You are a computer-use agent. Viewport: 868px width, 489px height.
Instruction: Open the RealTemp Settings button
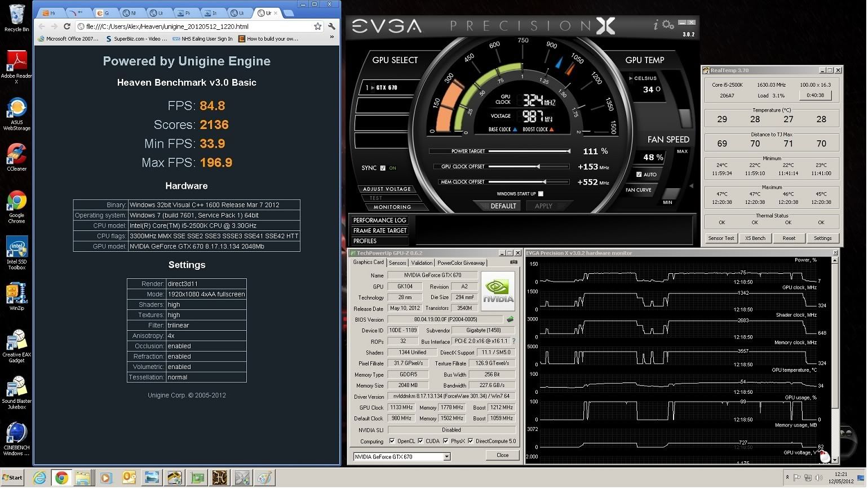822,238
